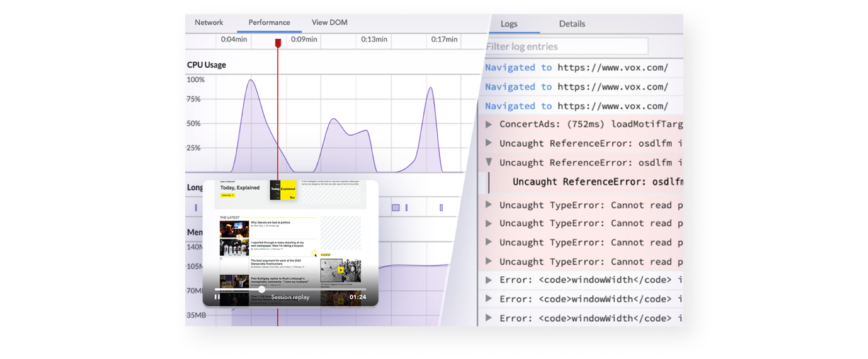Click the 75% CPU axis label
The height and width of the screenshot is (359, 868).
click(194, 99)
